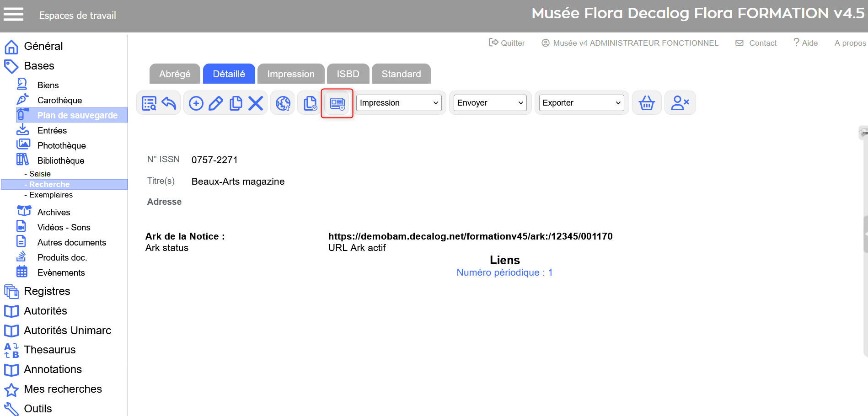
Task: Click the Ark URL ending in 001170
Action: (471, 236)
